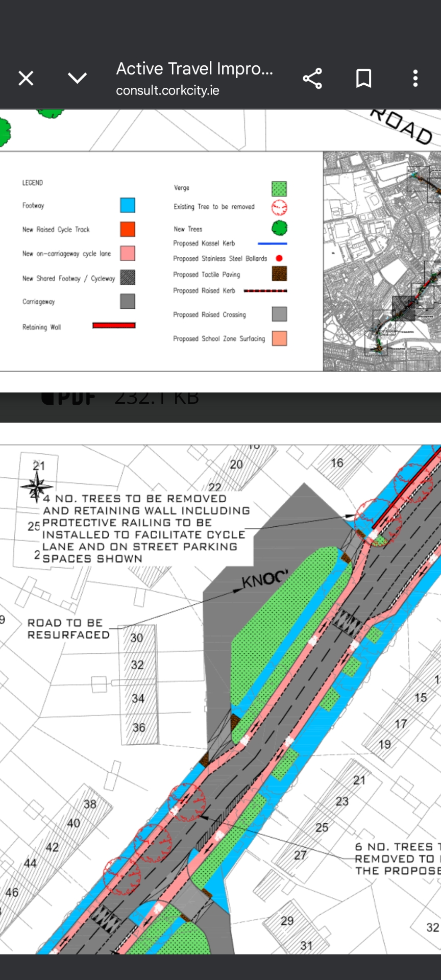
Task: Tap the share icon in the top bar
Action: click(x=312, y=79)
